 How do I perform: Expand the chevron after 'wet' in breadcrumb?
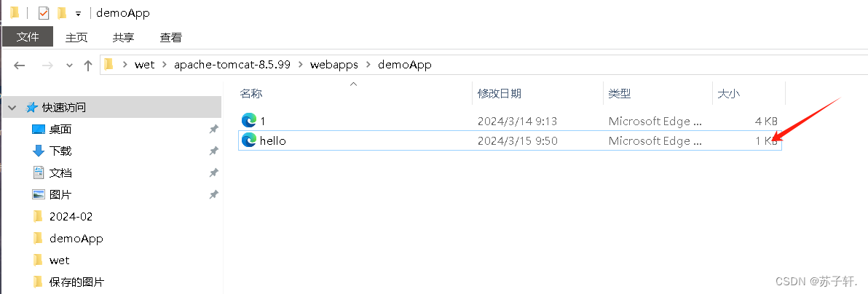pyautogui.click(x=165, y=65)
